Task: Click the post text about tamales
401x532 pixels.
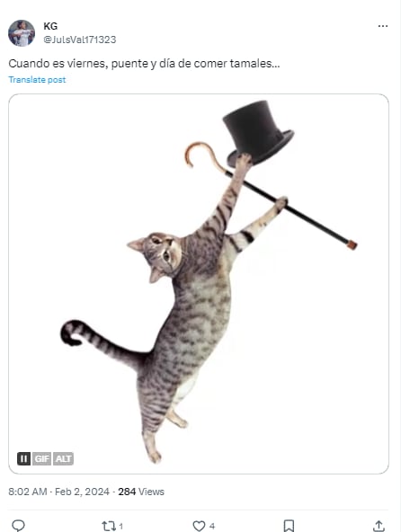Action: pos(144,64)
